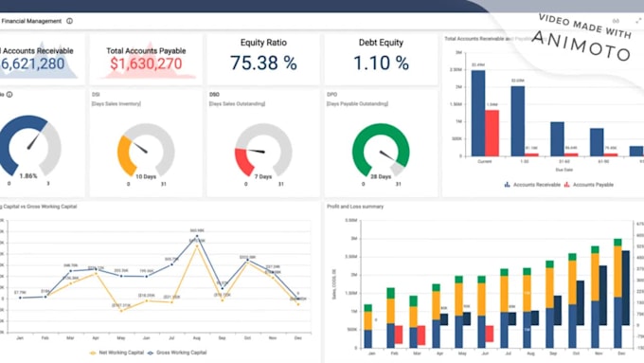Image resolution: width=644 pixels, height=363 pixels.
Task: Click the Net Working Capital legend marker
Action: (x=93, y=353)
